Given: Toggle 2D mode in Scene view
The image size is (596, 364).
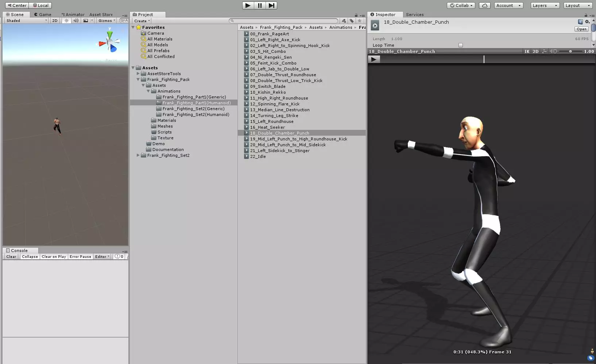Looking at the screenshot, I should [55, 21].
